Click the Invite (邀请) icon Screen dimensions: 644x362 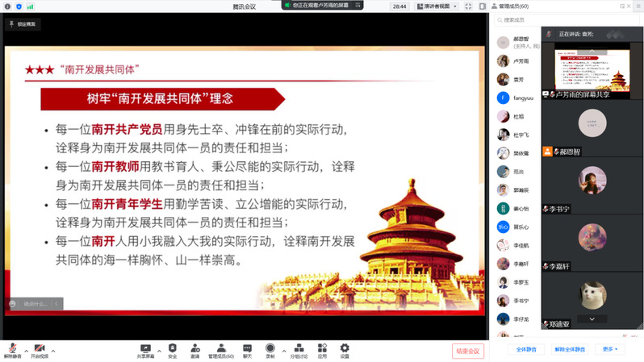[x=194, y=350]
